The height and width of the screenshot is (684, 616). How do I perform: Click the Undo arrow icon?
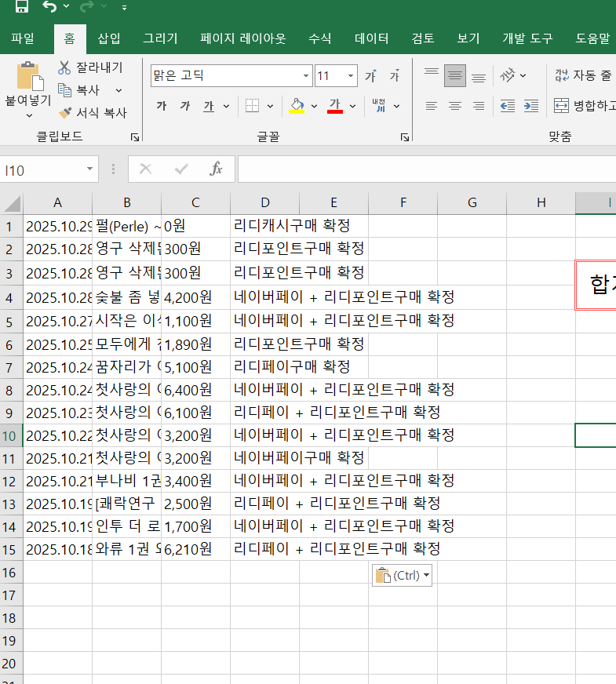49,7
